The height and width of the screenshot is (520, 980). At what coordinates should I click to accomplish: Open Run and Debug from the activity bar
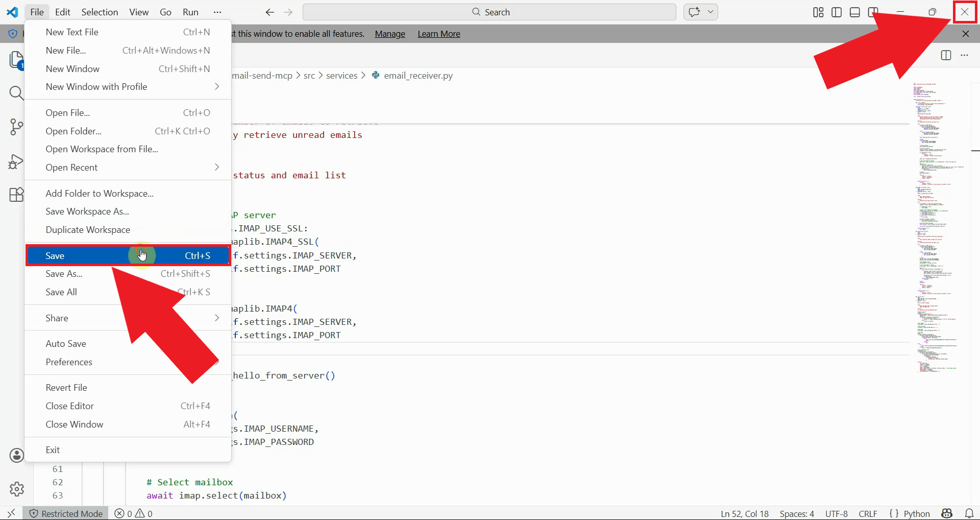(16, 161)
